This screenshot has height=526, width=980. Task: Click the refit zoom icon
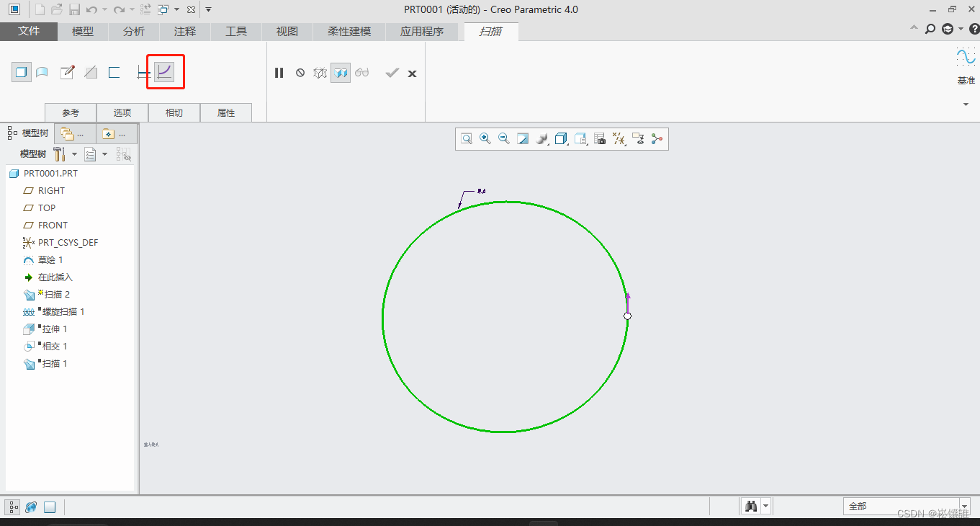467,138
